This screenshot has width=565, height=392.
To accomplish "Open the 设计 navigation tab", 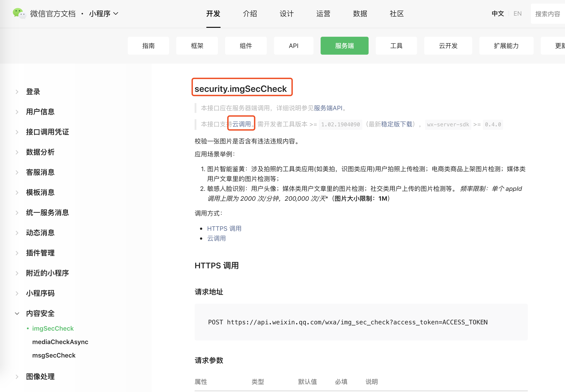I will coord(287,14).
